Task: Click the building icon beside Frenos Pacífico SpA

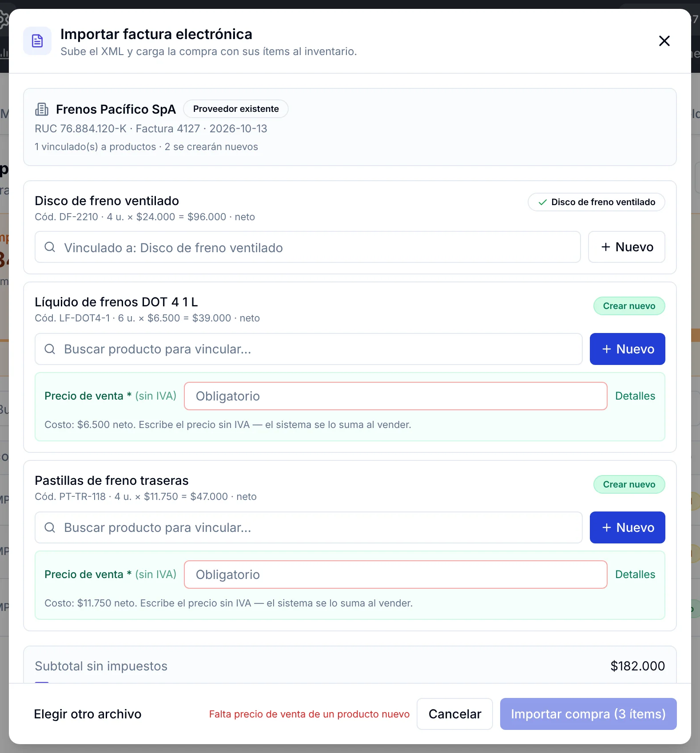Action: 42,109
